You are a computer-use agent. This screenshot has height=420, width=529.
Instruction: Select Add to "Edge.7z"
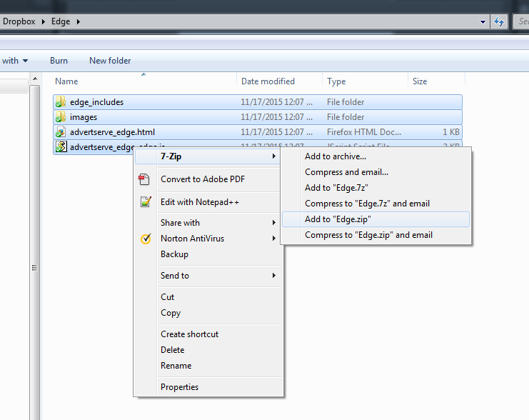(376, 188)
